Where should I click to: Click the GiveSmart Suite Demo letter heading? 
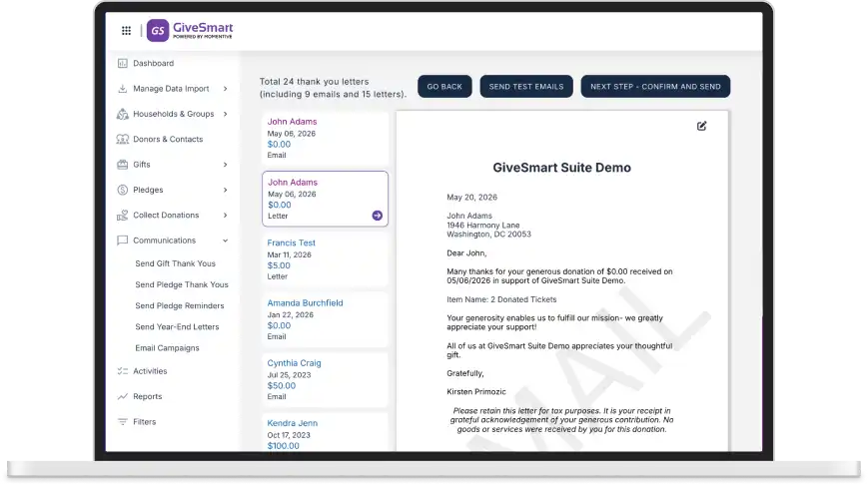click(x=562, y=168)
